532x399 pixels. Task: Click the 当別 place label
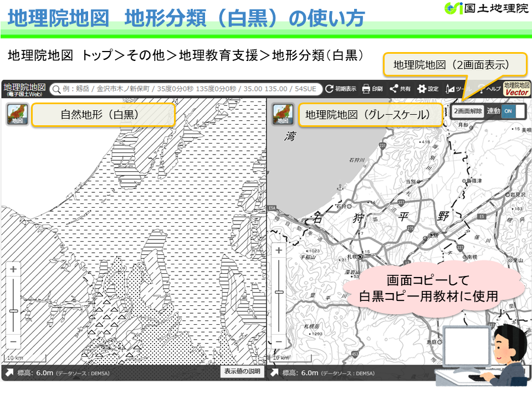[x=411, y=182]
